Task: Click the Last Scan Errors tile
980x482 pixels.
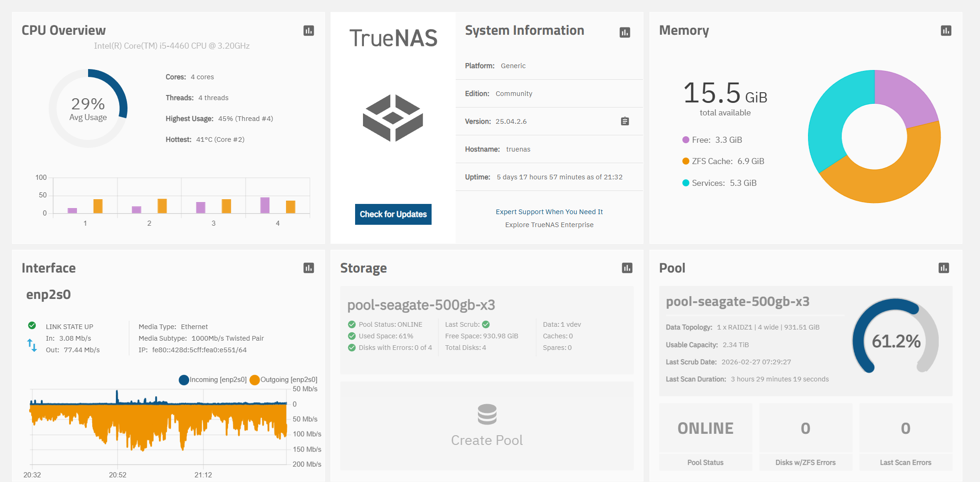Action: [906, 437]
